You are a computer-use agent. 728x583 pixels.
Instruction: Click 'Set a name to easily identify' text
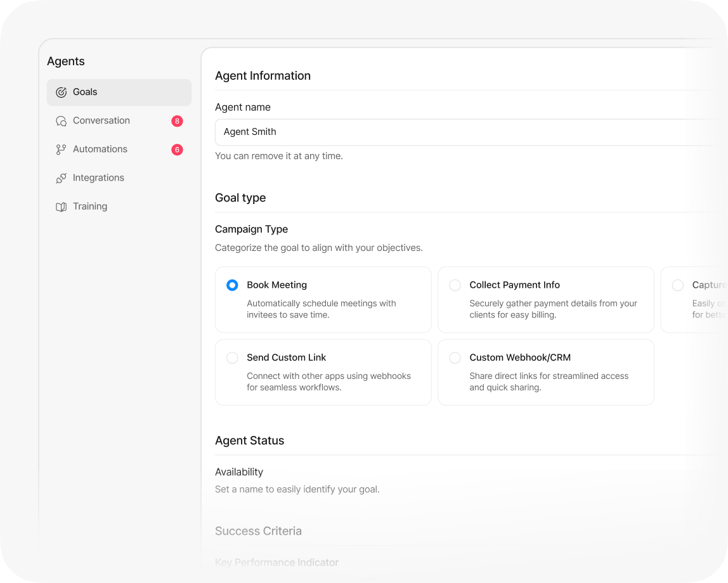point(297,489)
